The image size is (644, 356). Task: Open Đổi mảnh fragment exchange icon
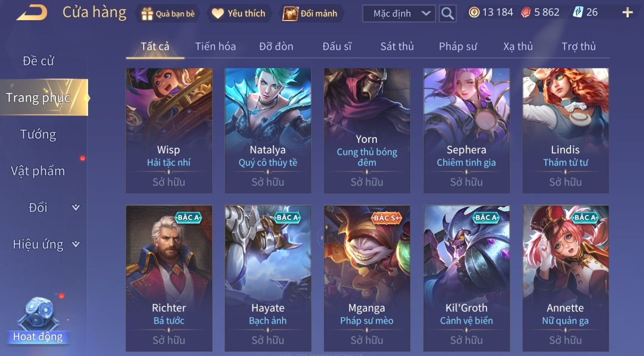[x=290, y=14]
